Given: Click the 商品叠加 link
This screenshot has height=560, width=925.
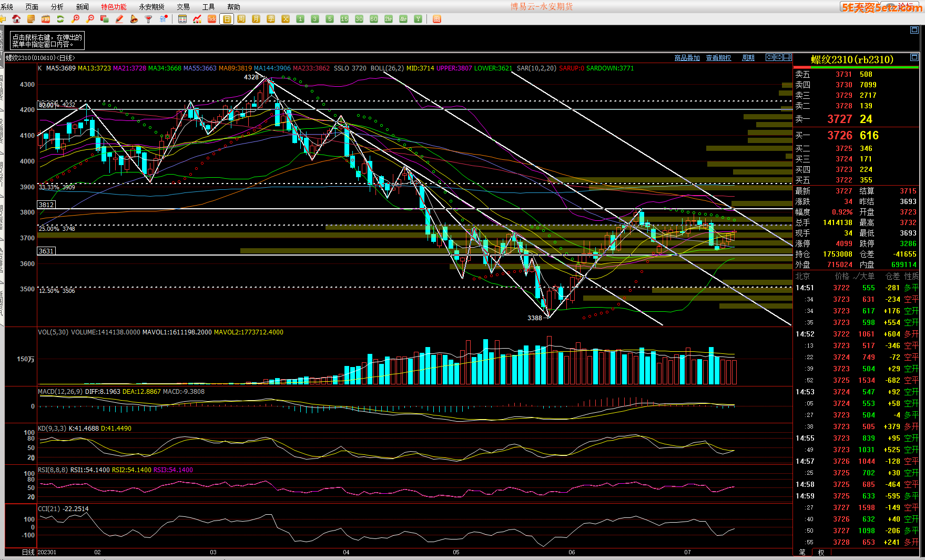Looking at the screenshot, I should click(x=687, y=58).
